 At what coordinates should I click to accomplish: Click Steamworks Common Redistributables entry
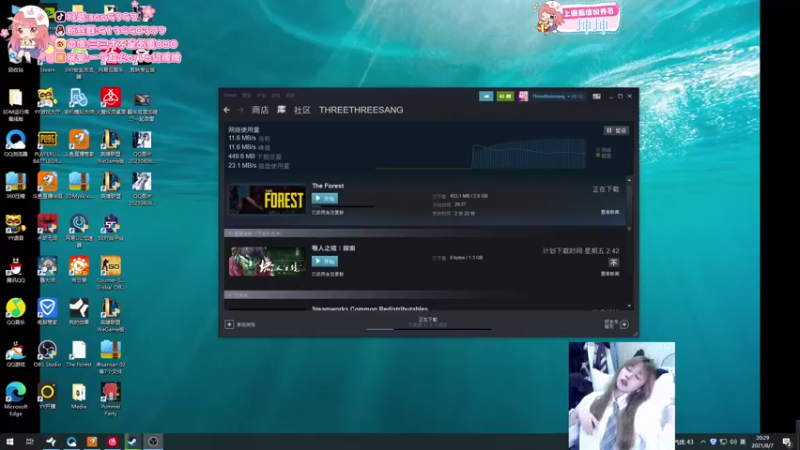pyautogui.click(x=370, y=309)
